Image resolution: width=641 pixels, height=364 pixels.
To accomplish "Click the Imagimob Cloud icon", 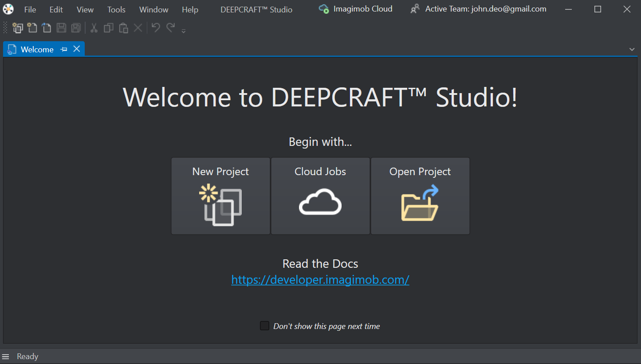I will pos(324,9).
